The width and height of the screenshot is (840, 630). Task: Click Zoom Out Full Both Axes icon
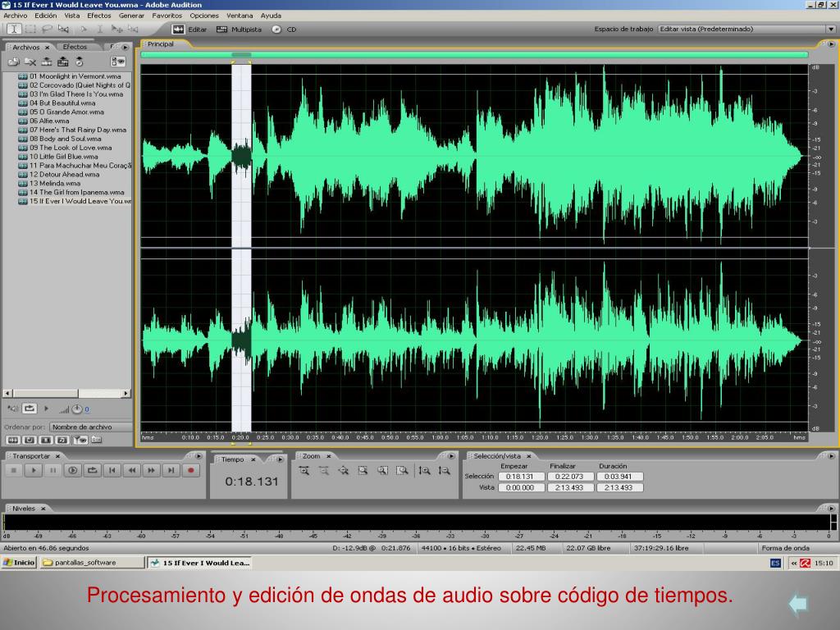344,471
